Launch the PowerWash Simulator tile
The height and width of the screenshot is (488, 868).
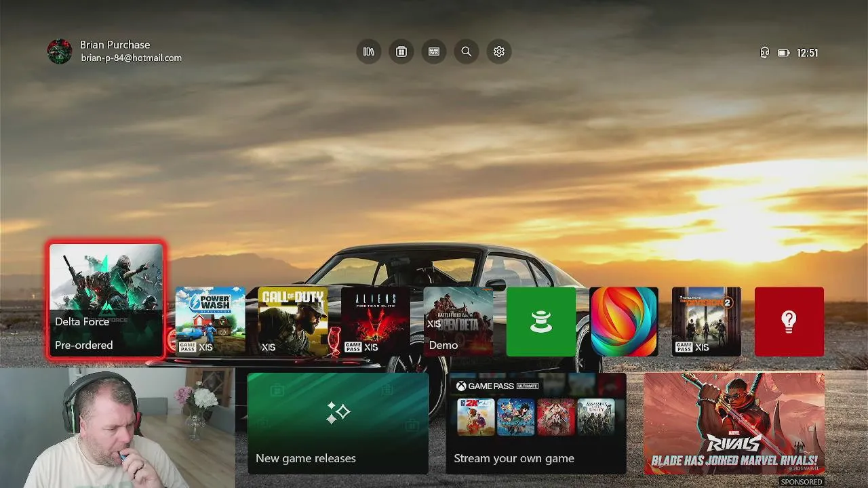[x=210, y=321]
